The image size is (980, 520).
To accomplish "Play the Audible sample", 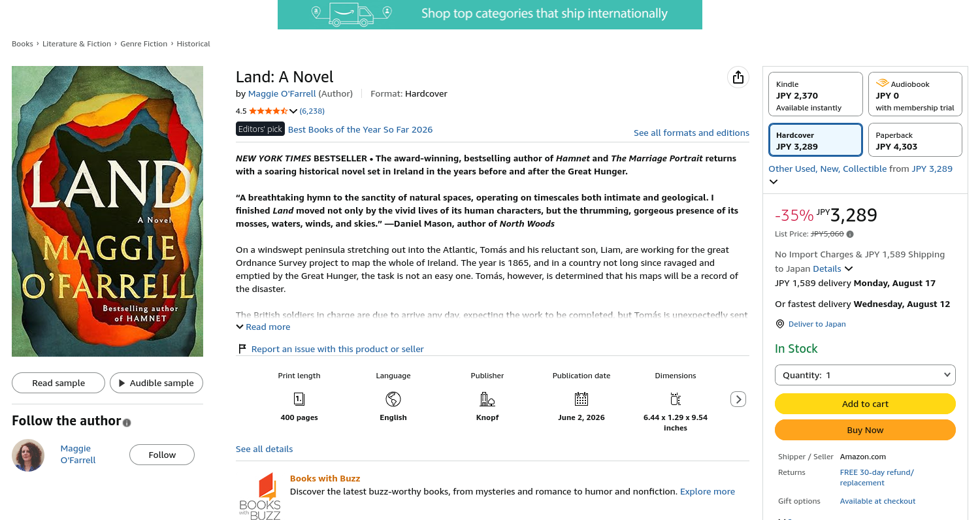I will [x=156, y=383].
